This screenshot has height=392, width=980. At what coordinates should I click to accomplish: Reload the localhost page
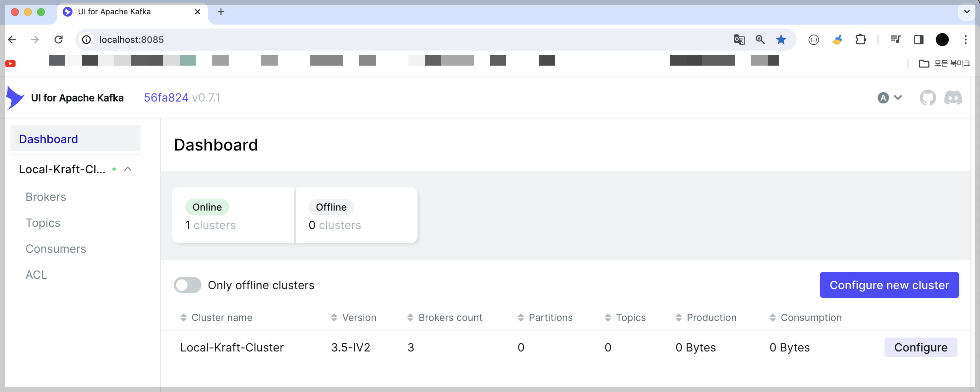(58, 39)
